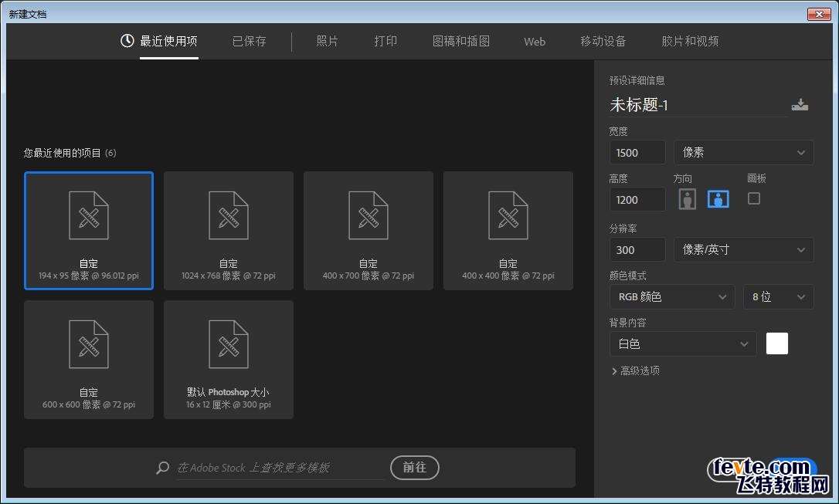
Task: Choose the 默认 Photoshop 大小 preset
Action: tap(229, 359)
